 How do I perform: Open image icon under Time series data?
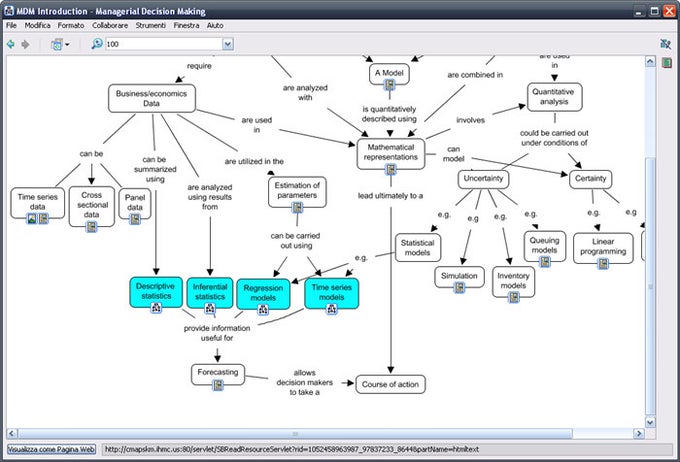coord(32,218)
